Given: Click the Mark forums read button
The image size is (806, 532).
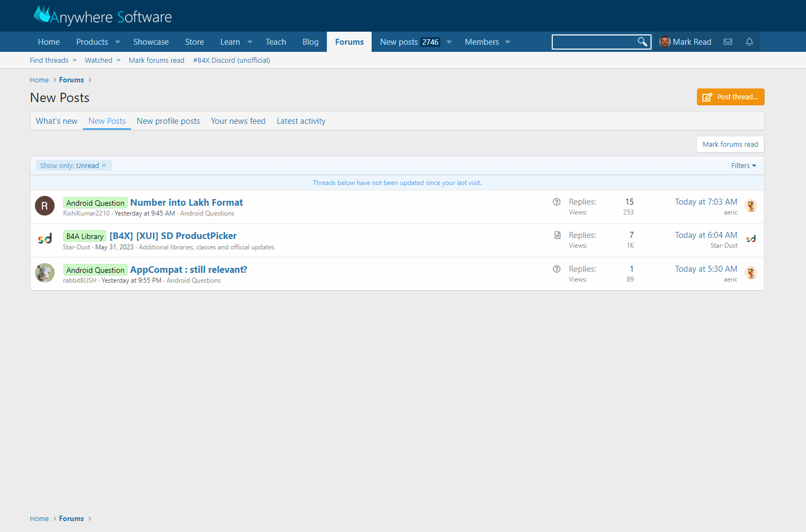Looking at the screenshot, I should coord(730,145).
